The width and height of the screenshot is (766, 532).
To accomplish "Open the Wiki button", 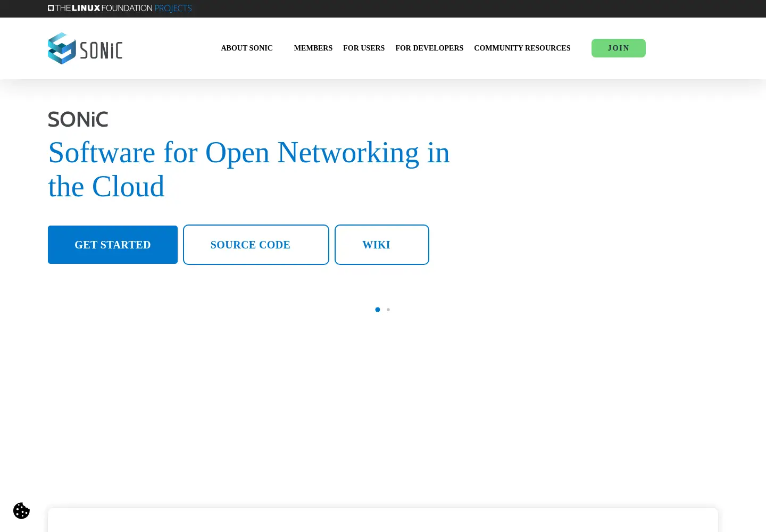I will (382, 245).
